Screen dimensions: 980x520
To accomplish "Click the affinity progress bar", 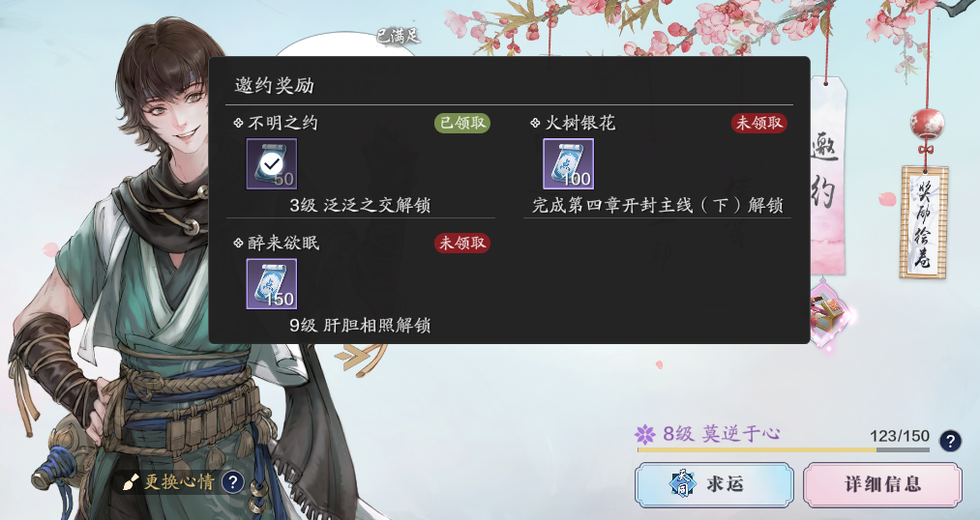I will 783,449.
